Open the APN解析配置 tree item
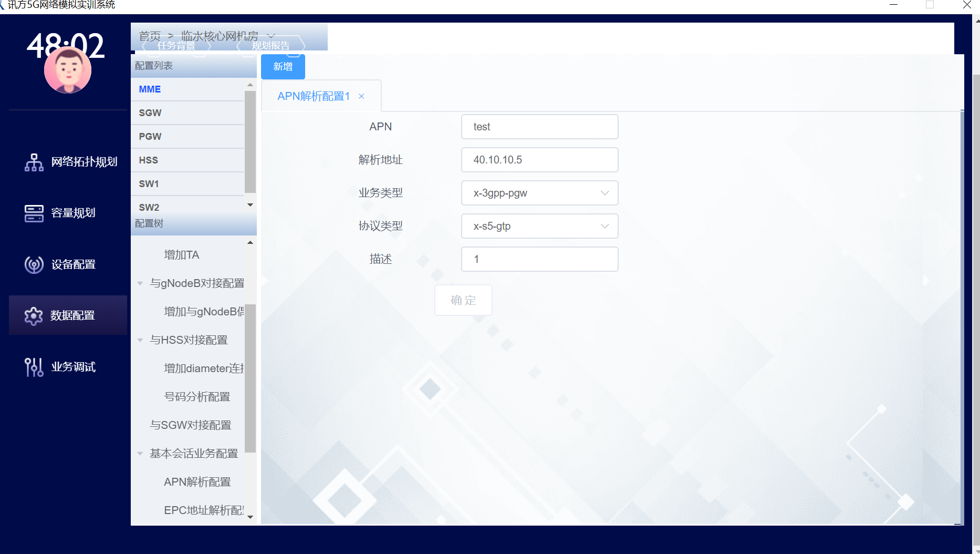980x554 pixels. (x=197, y=482)
